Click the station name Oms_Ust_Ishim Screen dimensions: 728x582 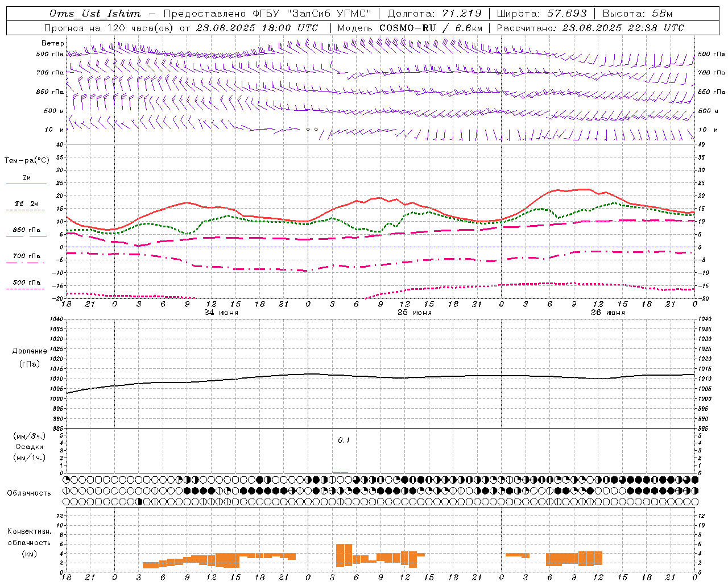tap(94, 14)
